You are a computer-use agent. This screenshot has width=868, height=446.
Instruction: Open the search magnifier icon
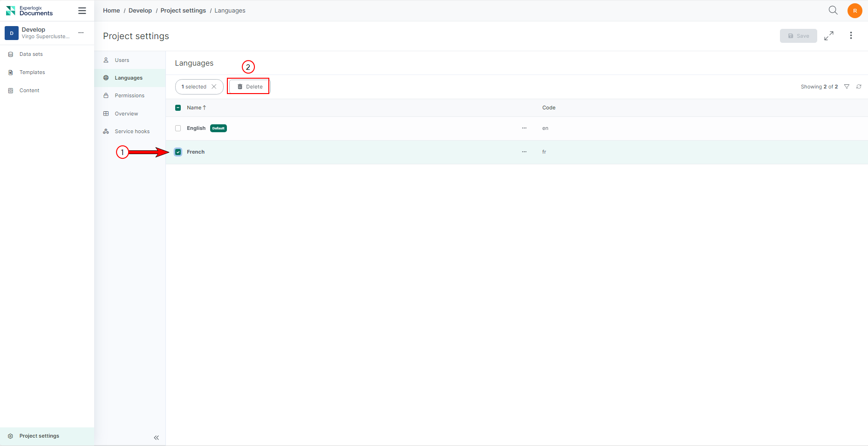point(833,10)
